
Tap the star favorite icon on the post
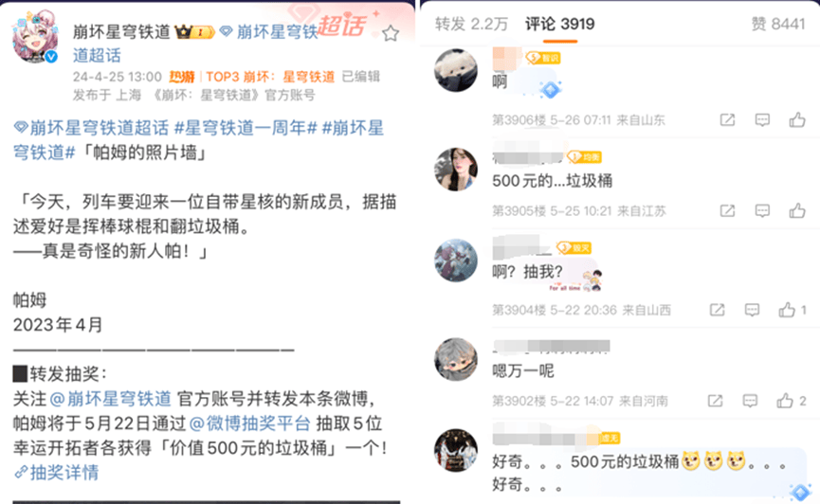click(391, 33)
